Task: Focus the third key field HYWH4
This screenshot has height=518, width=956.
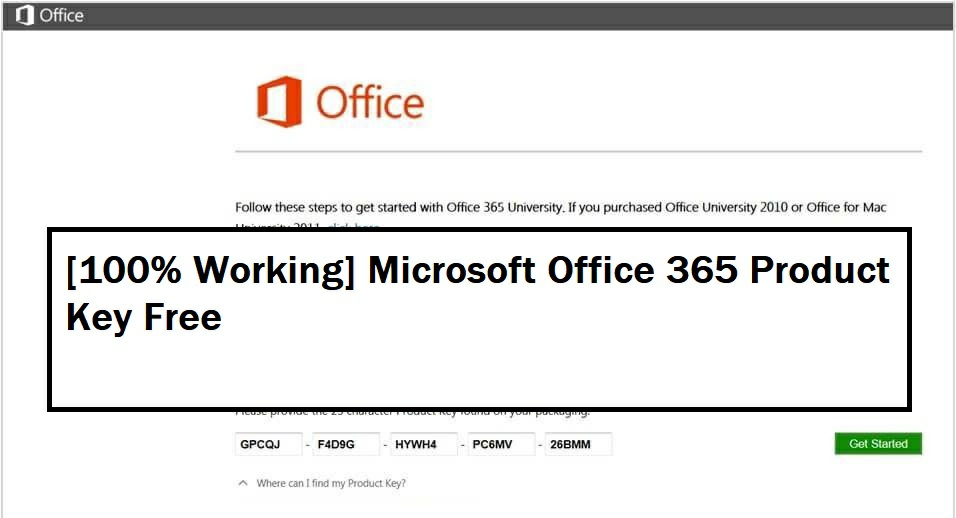Action: pyautogui.click(x=424, y=444)
